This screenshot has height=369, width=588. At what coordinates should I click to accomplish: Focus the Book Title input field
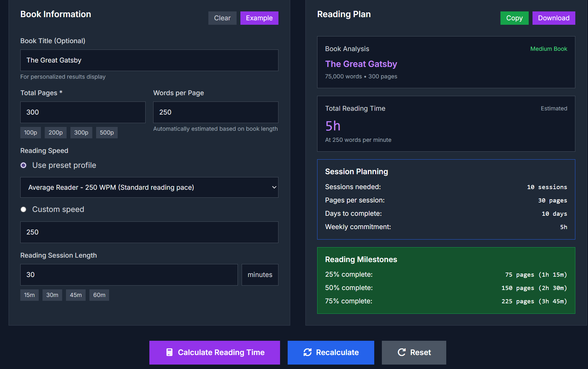click(149, 60)
